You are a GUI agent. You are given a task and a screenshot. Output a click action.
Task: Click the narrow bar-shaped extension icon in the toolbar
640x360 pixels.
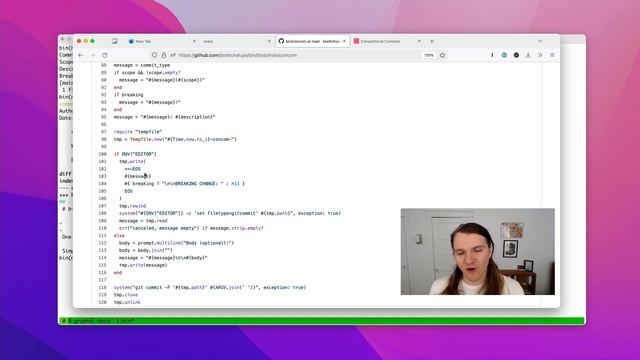[492, 55]
